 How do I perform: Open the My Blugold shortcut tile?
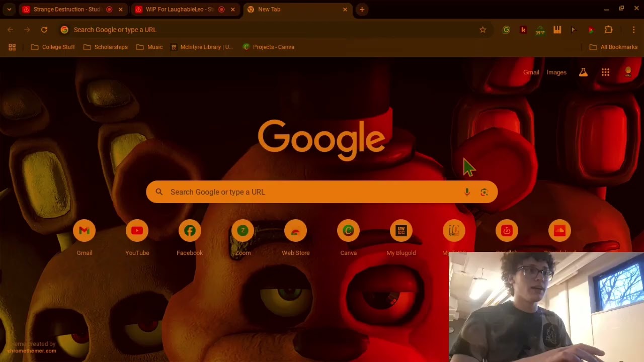tap(401, 238)
